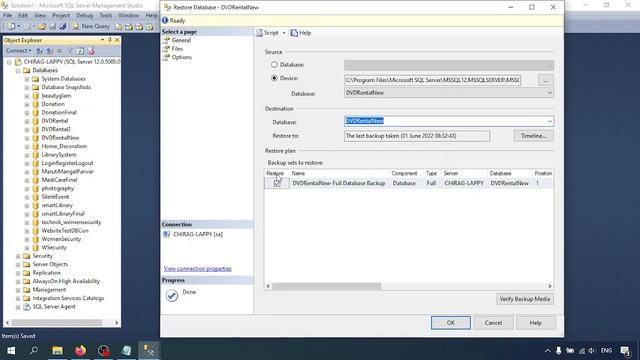This screenshot has height=360, width=640.
Task: Click the Refresh icon in Object Explorer
Action: [x=80, y=51]
